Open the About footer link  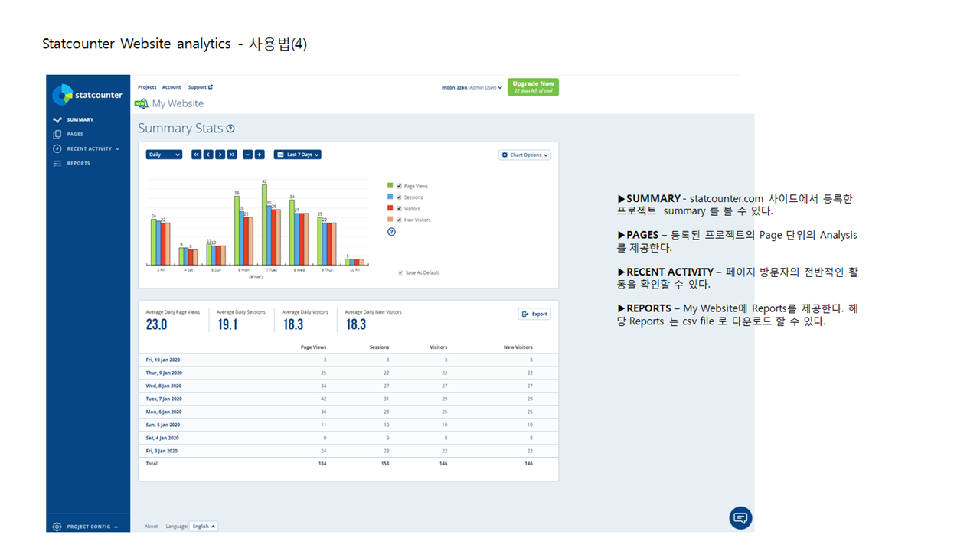click(152, 526)
